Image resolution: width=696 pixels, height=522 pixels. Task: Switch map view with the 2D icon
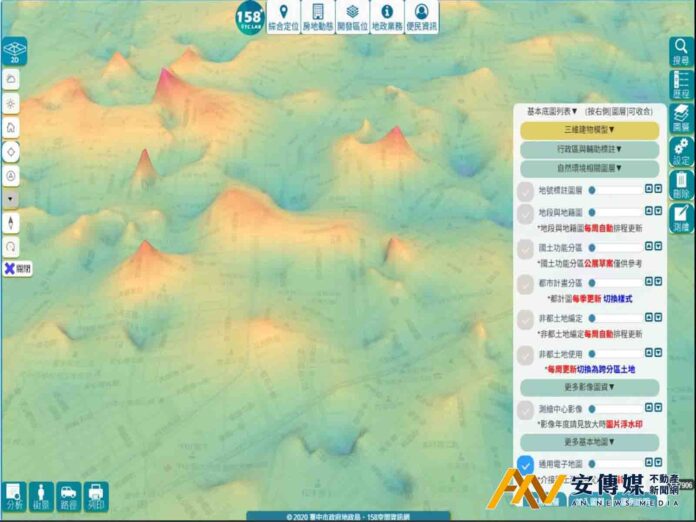14,51
